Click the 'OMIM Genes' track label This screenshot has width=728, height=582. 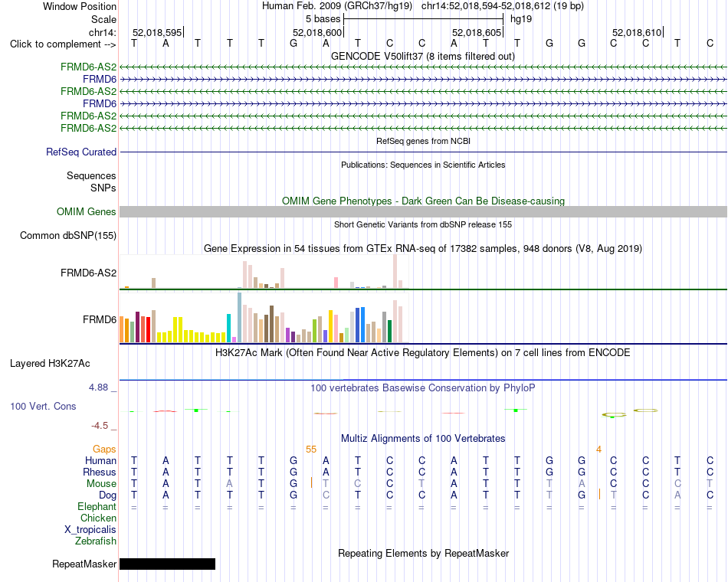point(87,211)
